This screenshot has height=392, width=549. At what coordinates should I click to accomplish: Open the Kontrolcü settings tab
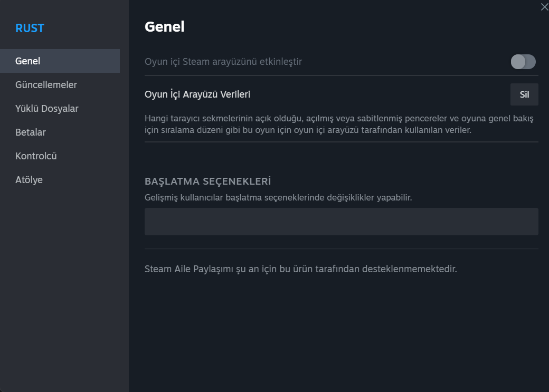pyautogui.click(x=36, y=156)
